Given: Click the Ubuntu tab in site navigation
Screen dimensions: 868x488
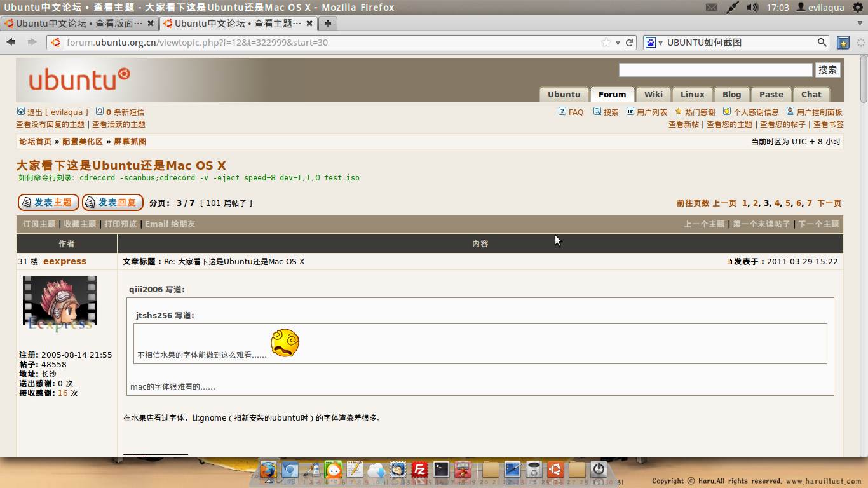Looking at the screenshot, I should click(x=564, y=94).
